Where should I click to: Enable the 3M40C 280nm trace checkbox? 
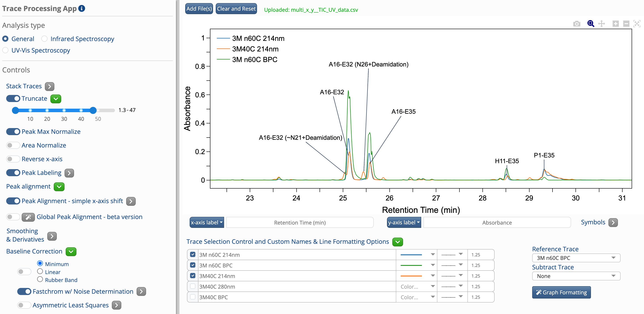(x=192, y=286)
